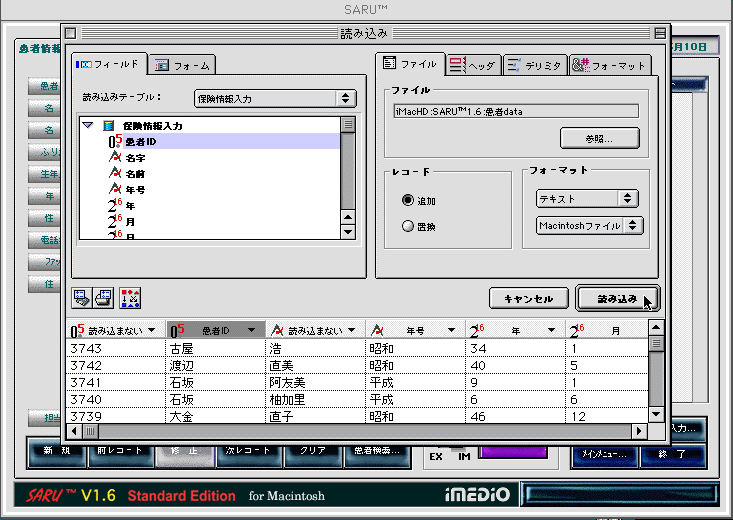Click the フォーマット tab ampersand icon
The width and height of the screenshot is (733, 520).
coord(581,65)
